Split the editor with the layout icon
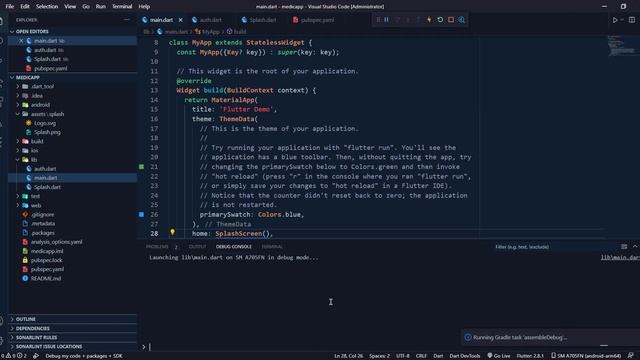Screen dimensions: 640x360 632,20
